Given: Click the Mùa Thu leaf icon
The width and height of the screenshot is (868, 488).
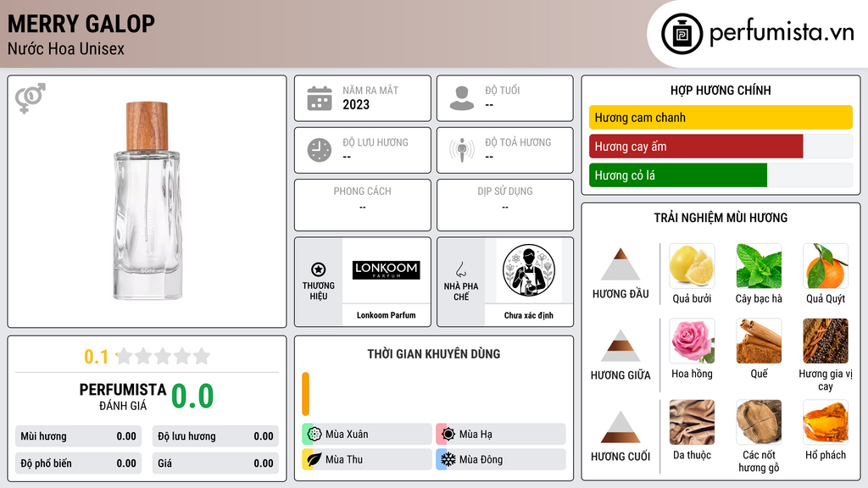Looking at the screenshot, I should [x=314, y=459].
